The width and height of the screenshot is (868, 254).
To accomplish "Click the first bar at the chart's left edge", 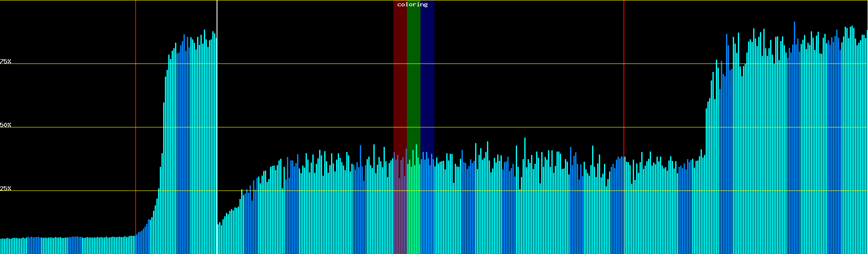I will point(1,246).
